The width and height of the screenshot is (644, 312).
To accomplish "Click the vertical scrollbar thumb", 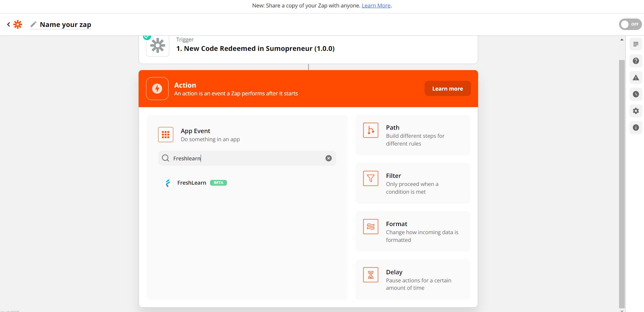I will click(622, 184).
